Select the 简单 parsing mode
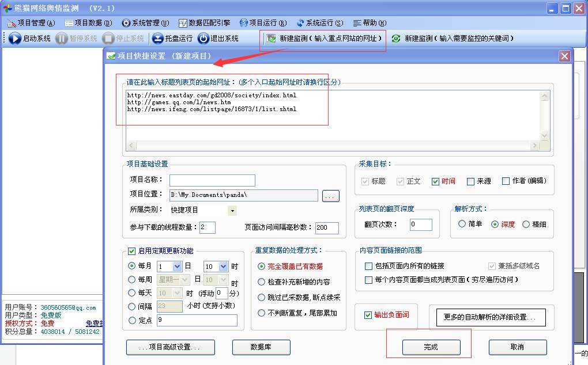588x365 pixels. coord(462,224)
